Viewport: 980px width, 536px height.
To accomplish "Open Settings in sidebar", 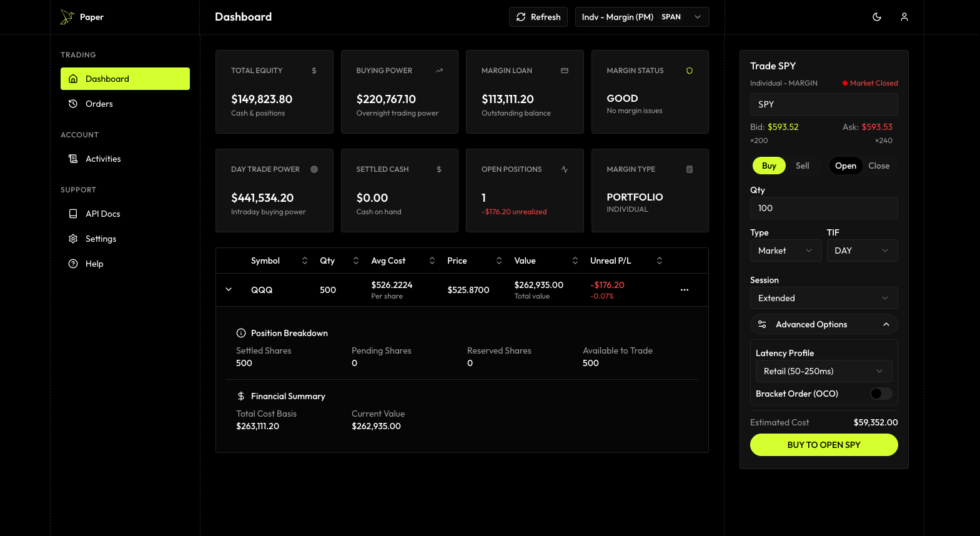I will click(x=125, y=239).
